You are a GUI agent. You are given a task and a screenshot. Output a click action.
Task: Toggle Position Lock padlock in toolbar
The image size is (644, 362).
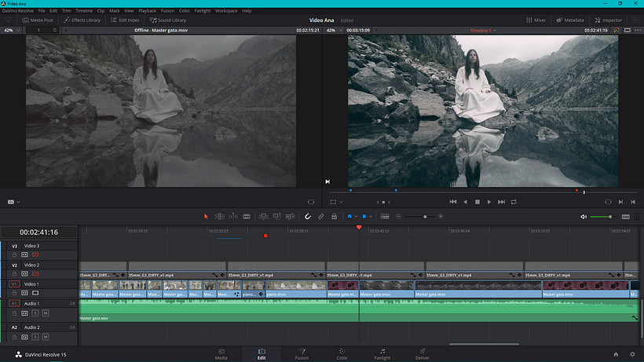335,216
